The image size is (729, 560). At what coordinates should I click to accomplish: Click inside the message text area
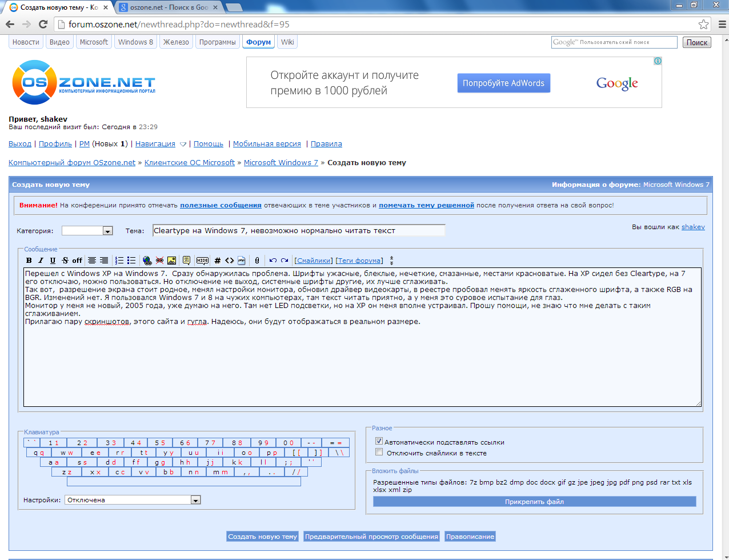(x=362, y=337)
